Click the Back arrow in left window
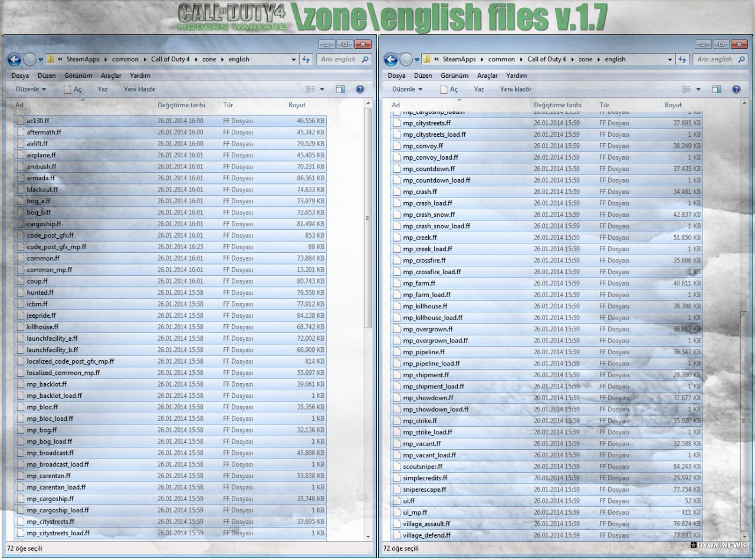Screen dimensions: 755x560 (15, 60)
